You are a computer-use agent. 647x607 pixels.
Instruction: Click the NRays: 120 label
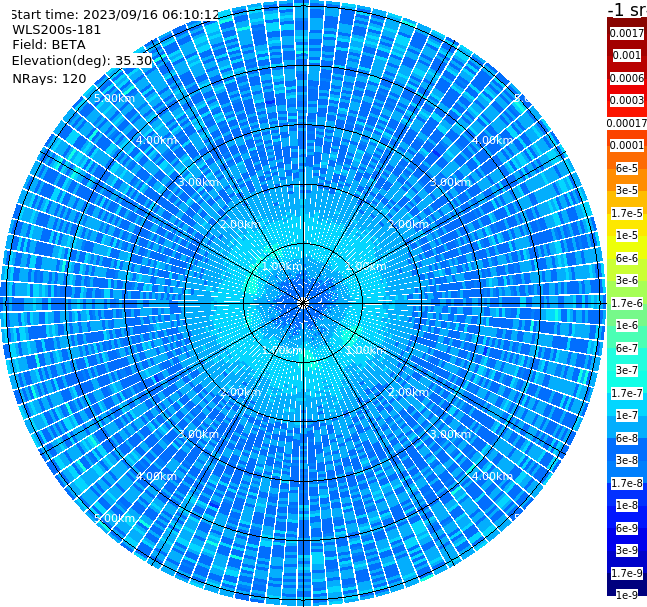point(49,78)
